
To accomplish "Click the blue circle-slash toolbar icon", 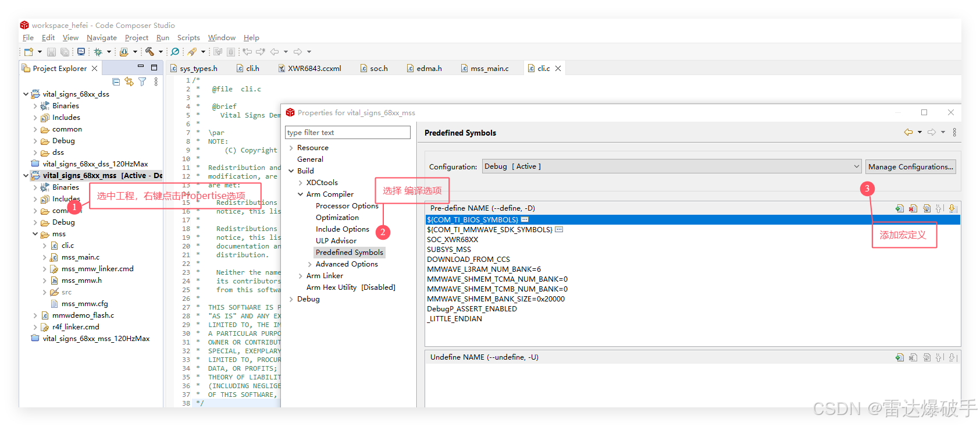I will click(175, 52).
